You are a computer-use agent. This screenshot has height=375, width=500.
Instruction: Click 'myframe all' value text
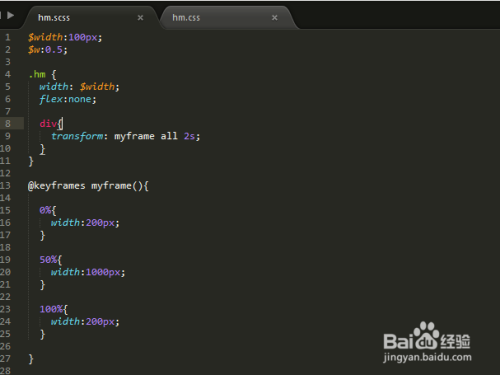pyautogui.click(x=146, y=136)
